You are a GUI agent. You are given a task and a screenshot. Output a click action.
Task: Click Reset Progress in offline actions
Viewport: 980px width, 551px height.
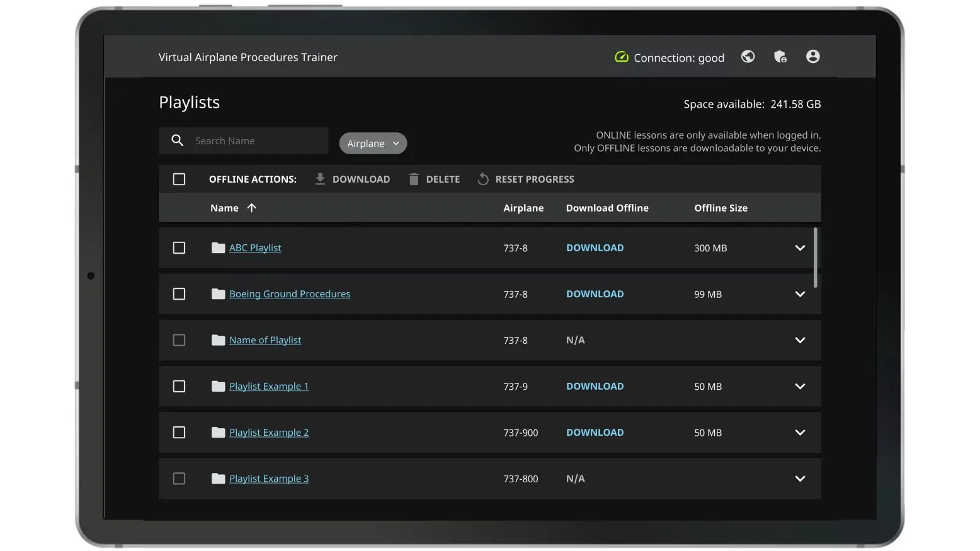(x=525, y=179)
